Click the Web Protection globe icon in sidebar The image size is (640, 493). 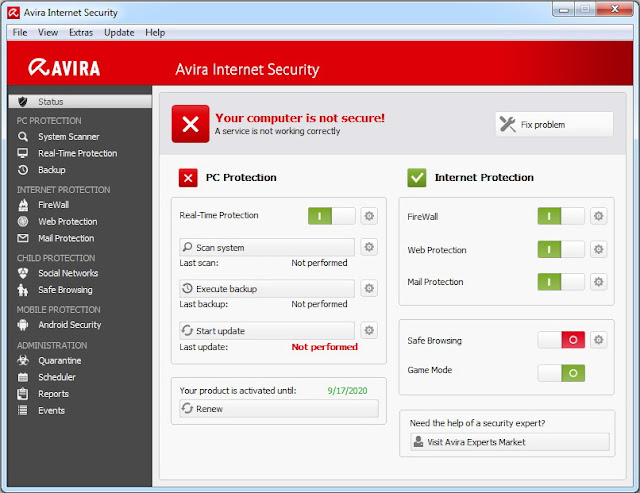23,222
